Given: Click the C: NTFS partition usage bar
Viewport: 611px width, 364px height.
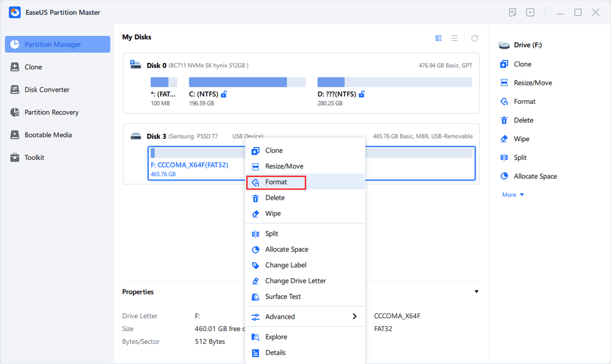Looking at the screenshot, I should (x=247, y=82).
